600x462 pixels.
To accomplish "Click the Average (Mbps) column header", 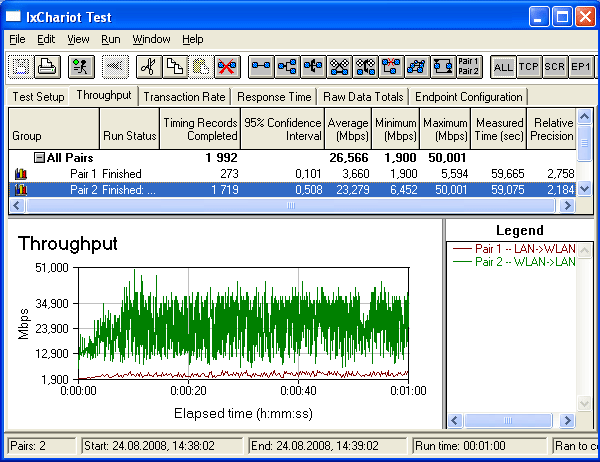I will pos(348,129).
